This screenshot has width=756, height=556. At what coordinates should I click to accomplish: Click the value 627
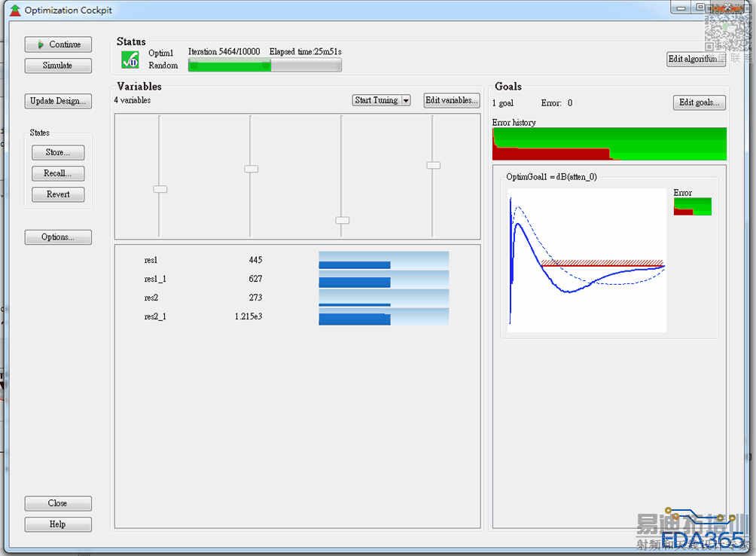point(255,280)
